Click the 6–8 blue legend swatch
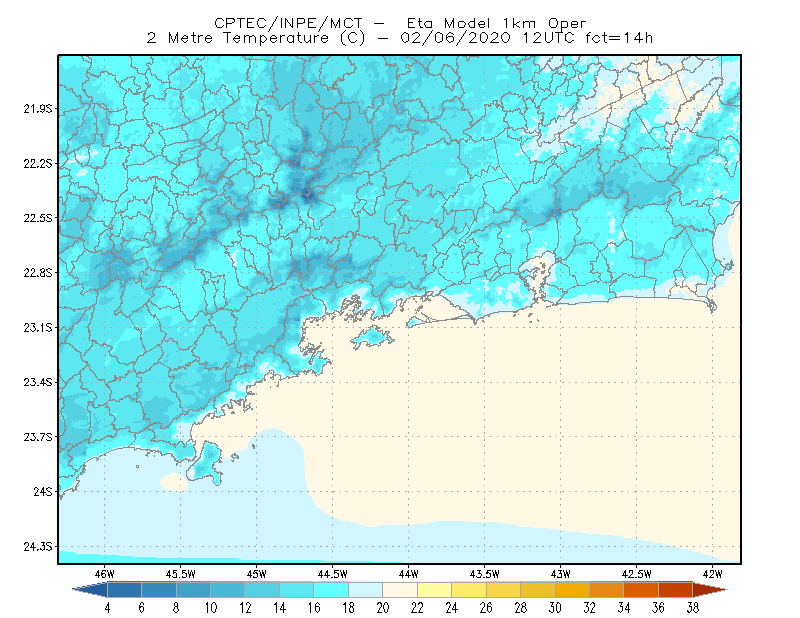Image resolution: width=800 pixels, height=618 pixels. [159, 590]
